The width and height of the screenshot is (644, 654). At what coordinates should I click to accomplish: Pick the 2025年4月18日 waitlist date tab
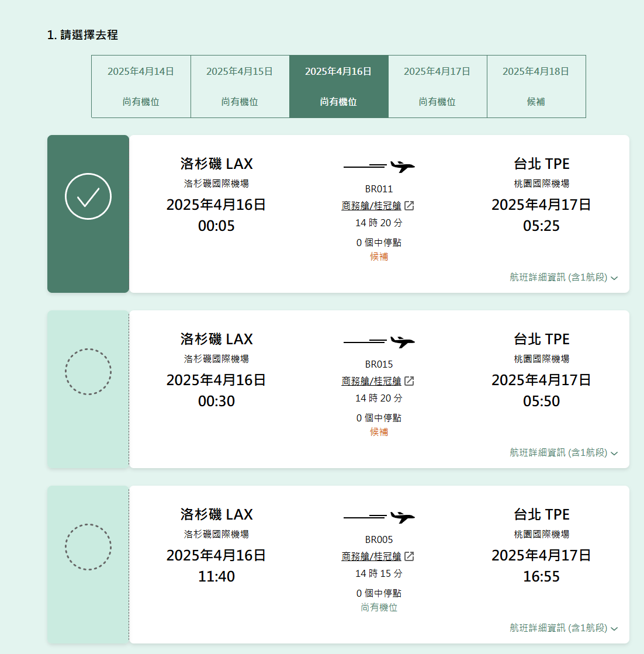point(536,86)
